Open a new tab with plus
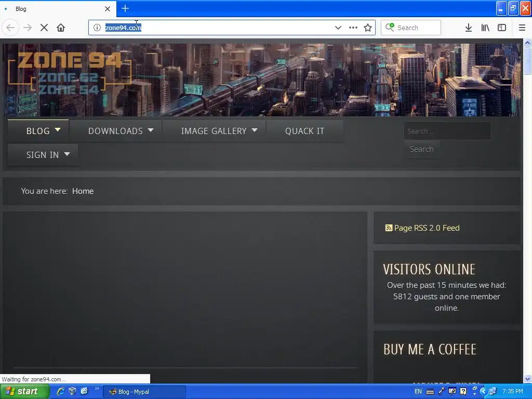Image resolution: width=532 pixels, height=399 pixels. click(x=125, y=8)
